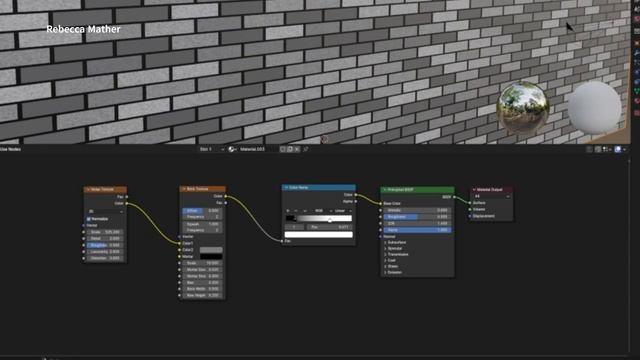The width and height of the screenshot is (640, 360).
Task: Click the reflective HDRI preview sphere
Action: point(523,108)
